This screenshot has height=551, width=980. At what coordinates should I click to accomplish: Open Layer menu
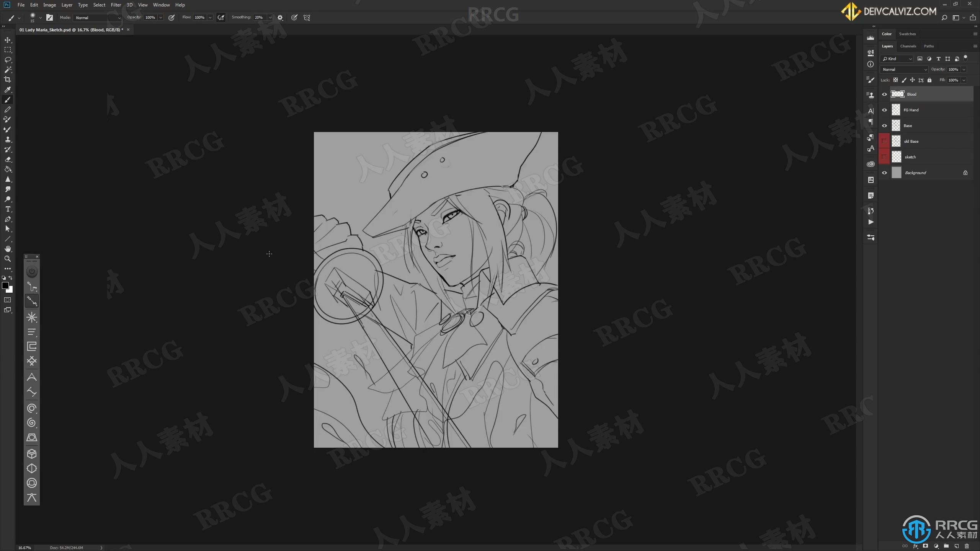click(x=66, y=5)
